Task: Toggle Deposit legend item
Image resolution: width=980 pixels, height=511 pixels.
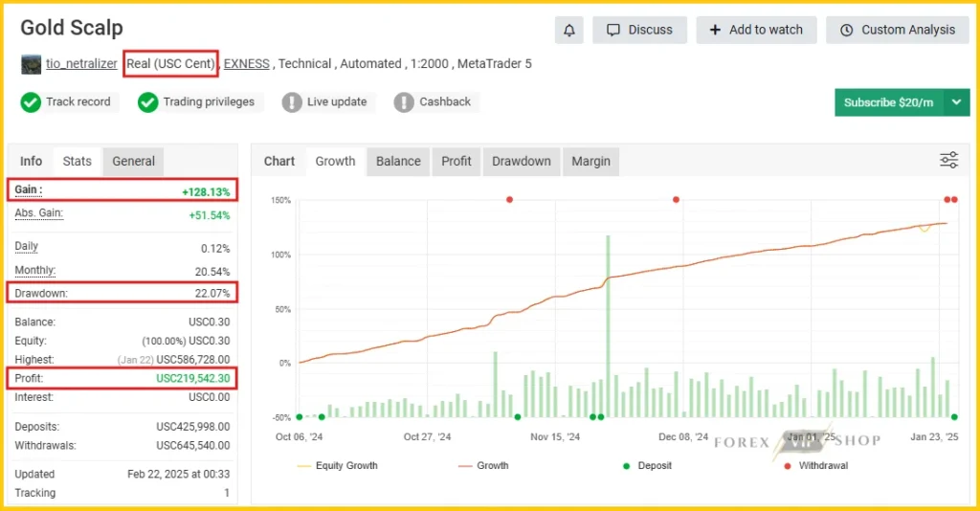Action: coord(648,466)
